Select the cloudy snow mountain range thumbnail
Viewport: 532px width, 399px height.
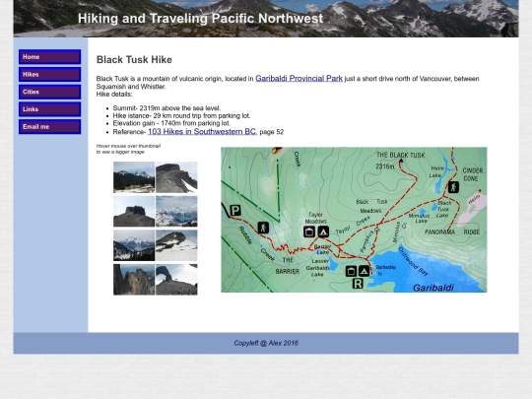[176, 212]
